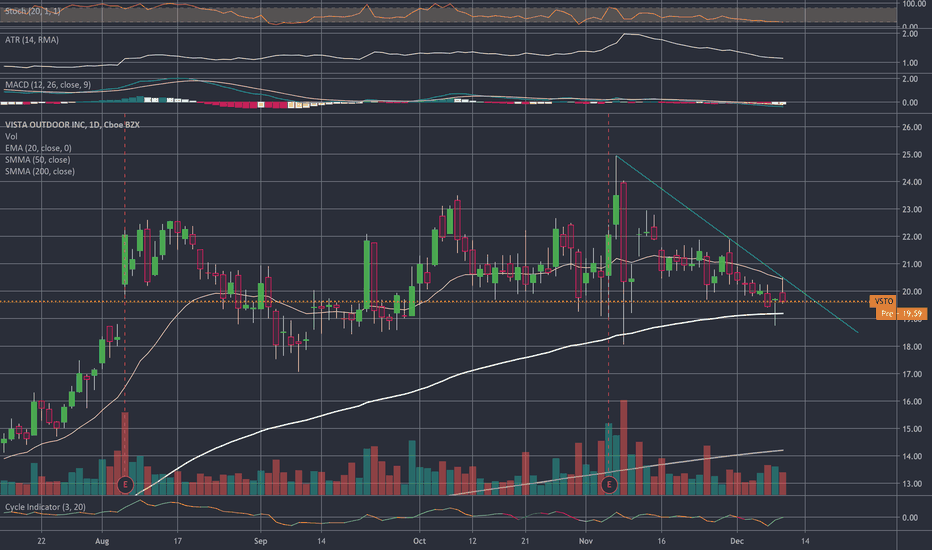Select the Stoch (20, 1, 1) indicator legend

coord(33,11)
